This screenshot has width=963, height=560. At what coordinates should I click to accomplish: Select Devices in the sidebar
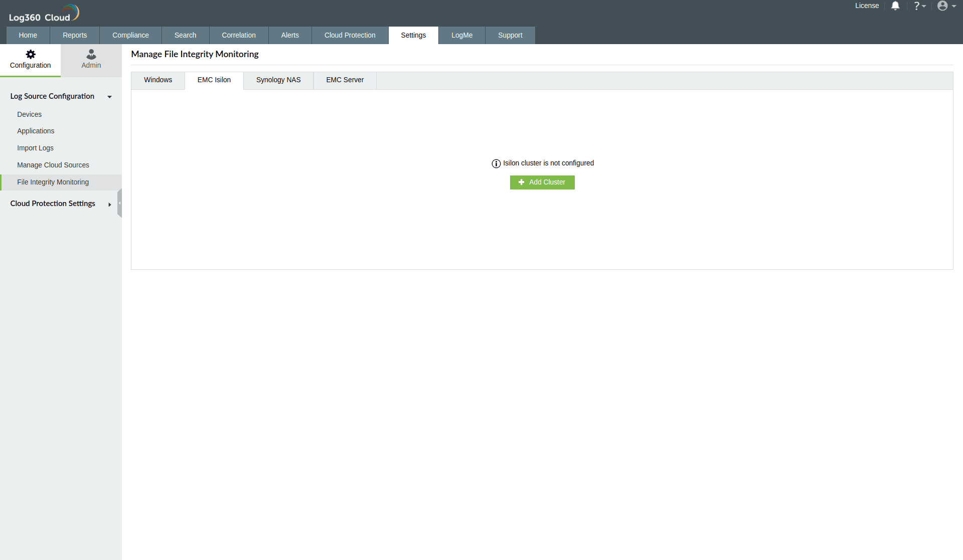[29, 114]
